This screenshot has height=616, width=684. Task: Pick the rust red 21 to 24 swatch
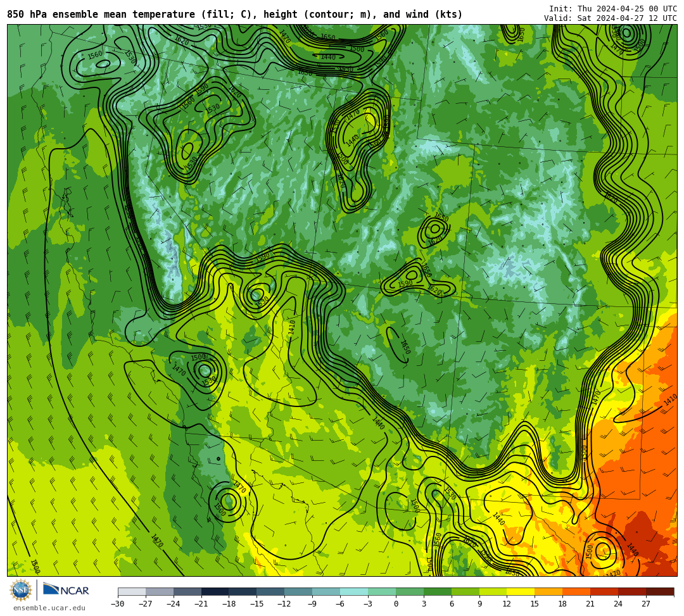(605, 591)
